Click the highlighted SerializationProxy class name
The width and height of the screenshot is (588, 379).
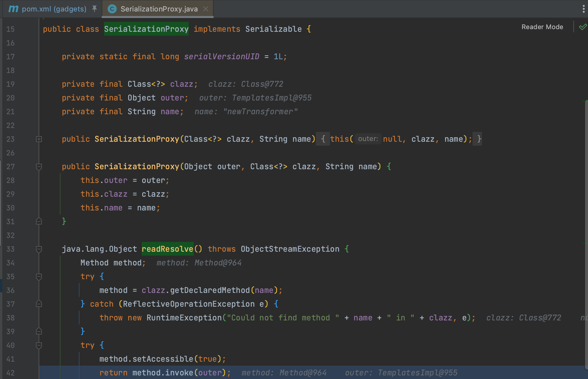[146, 29]
